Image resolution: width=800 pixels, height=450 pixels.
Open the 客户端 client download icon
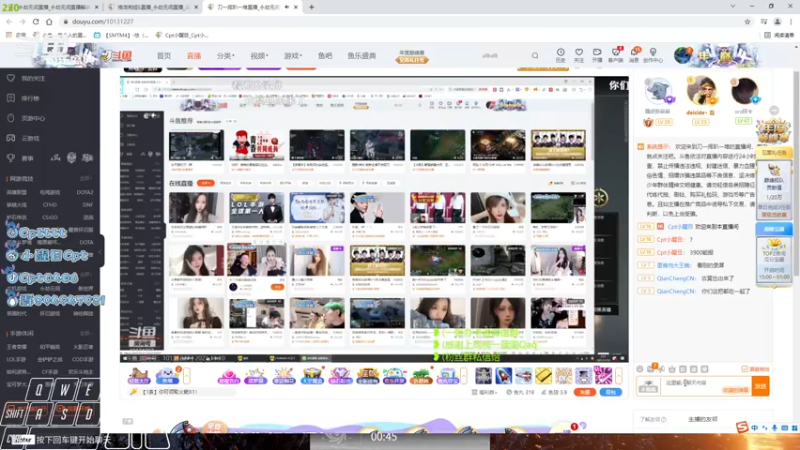[x=616, y=55]
